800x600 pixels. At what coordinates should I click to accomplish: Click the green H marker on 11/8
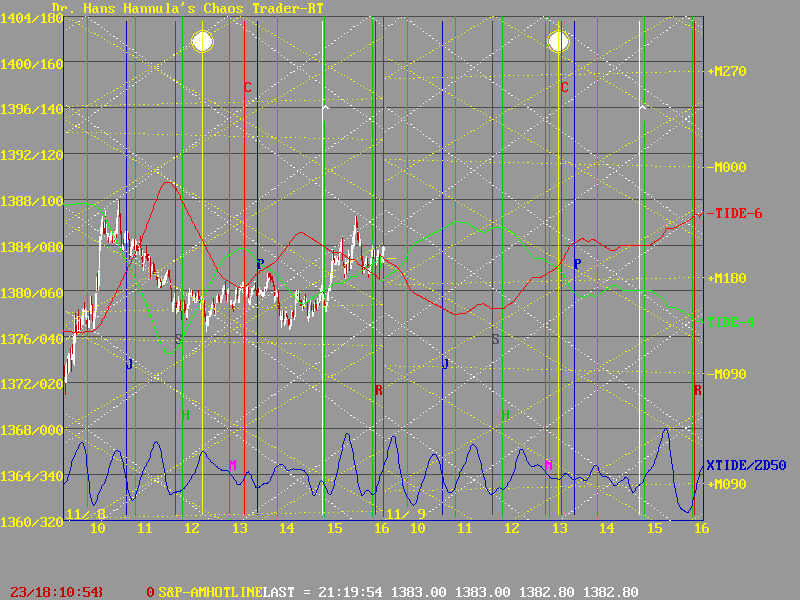(186, 415)
